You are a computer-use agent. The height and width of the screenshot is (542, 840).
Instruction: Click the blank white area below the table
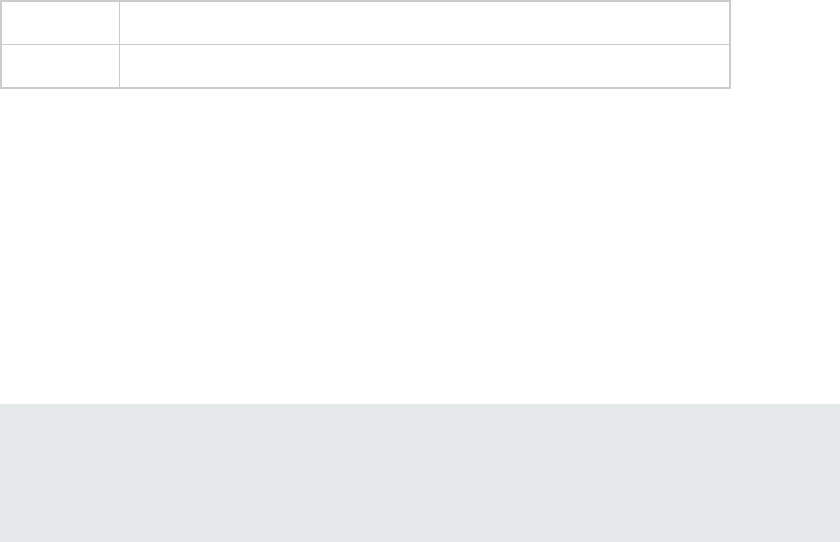pos(420,246)
